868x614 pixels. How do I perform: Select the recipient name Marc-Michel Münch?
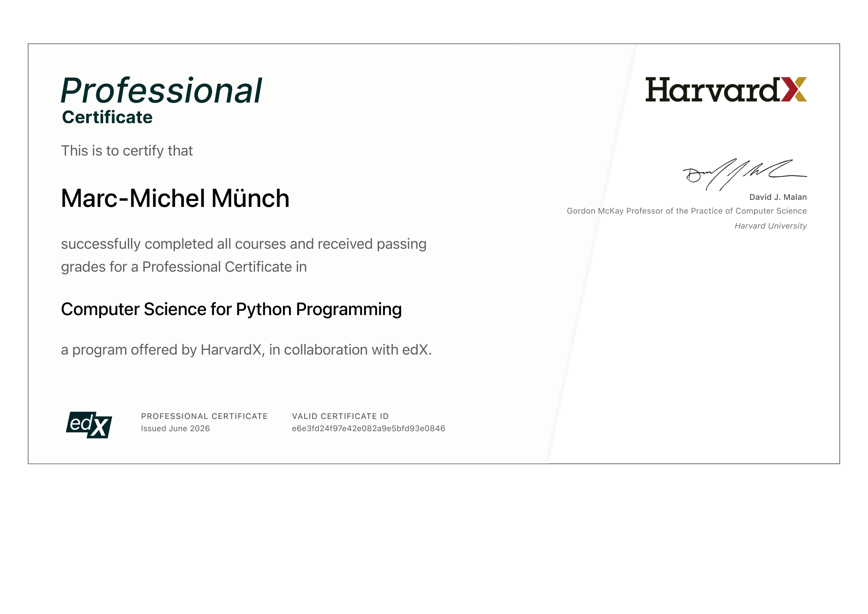click(175, 198)
